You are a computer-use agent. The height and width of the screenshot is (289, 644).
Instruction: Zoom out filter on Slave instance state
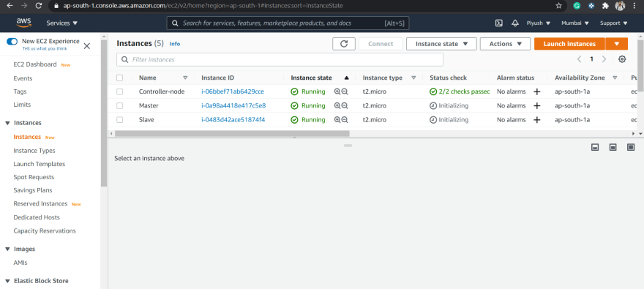[x=345, y=120]
